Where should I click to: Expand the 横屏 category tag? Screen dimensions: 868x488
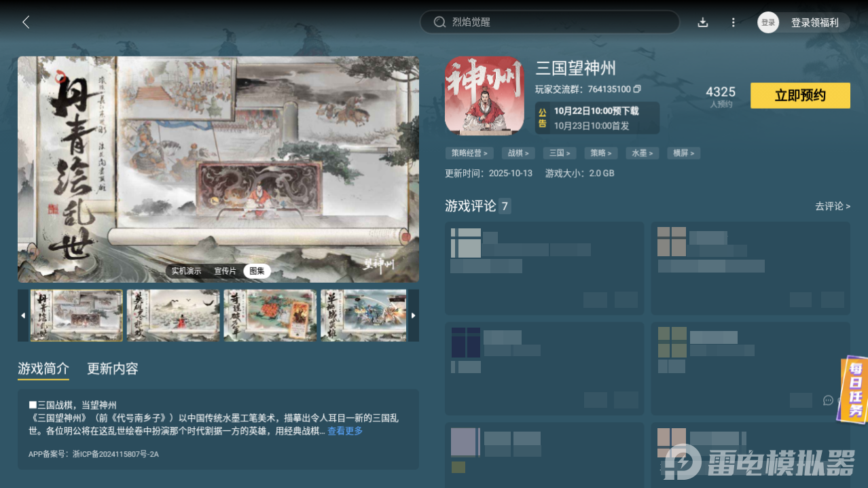tap(683, 153)
